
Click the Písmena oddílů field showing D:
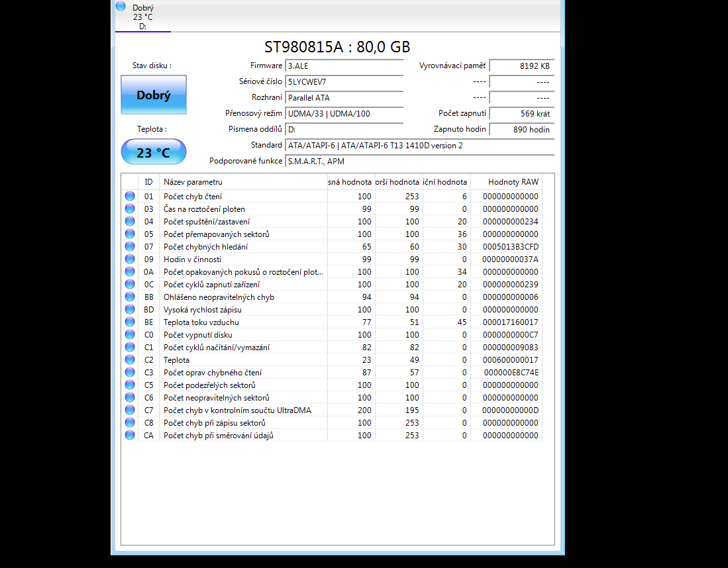(x=344, y=129)
